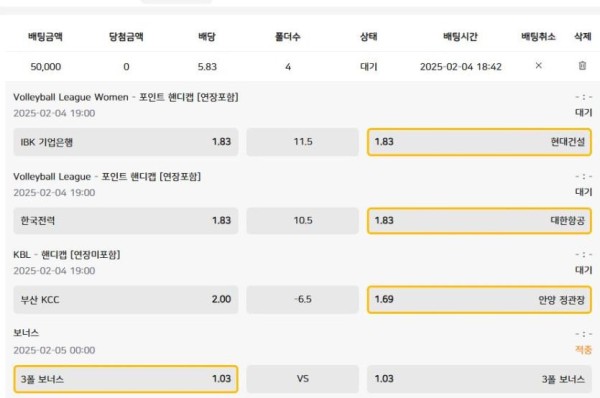Click the 배팅금액 column header
Screen dimensions: 600x398
tap(46, 37)
